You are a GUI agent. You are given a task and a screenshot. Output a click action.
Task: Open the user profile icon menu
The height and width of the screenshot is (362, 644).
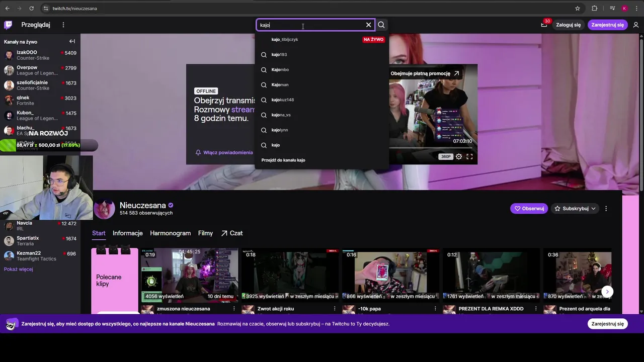pyautogui.click(x=636, y=25)
